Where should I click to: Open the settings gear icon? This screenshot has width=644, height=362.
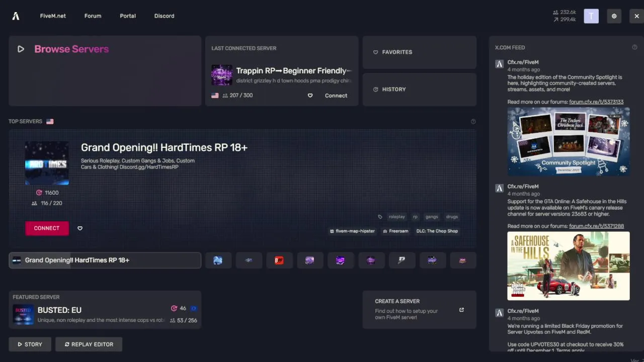click(614, 16)
